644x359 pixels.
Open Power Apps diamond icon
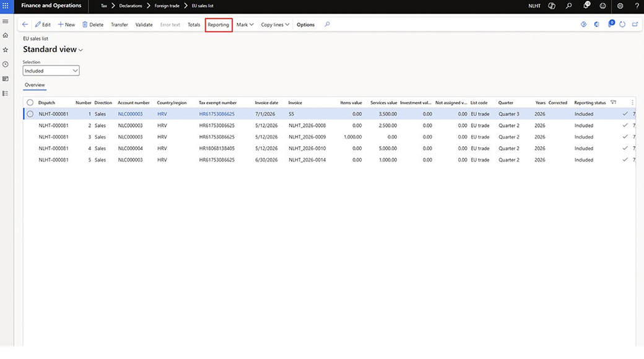(583, 25)
